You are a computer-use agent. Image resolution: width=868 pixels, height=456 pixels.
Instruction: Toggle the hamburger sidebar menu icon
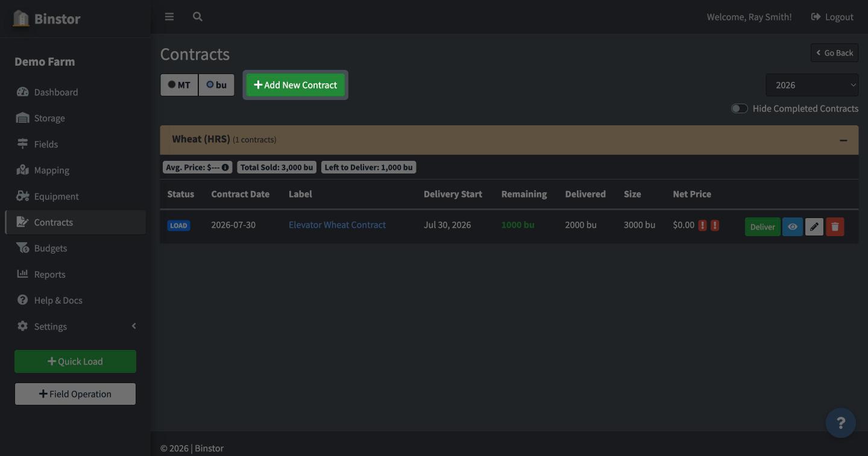pyautogui.click(x=169, y=17)
